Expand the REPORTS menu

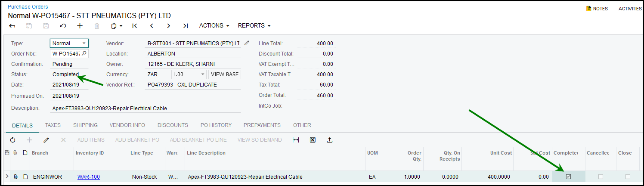tap(254, 26)
